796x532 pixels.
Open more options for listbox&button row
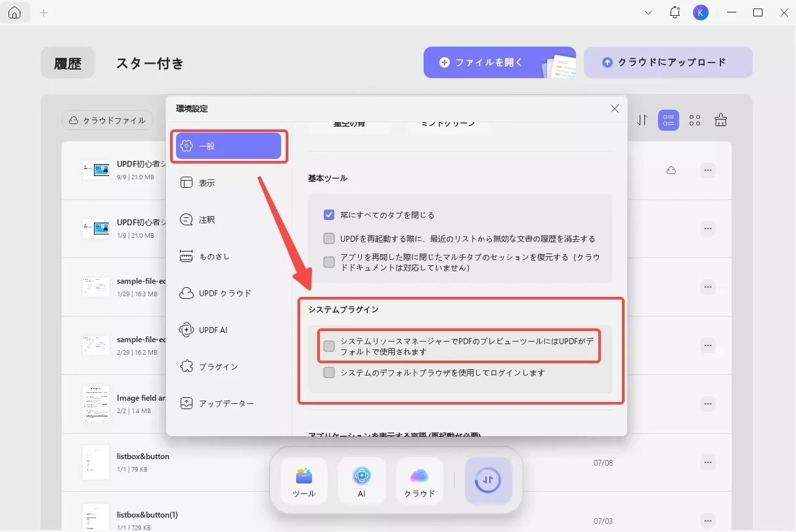[707, 462]
